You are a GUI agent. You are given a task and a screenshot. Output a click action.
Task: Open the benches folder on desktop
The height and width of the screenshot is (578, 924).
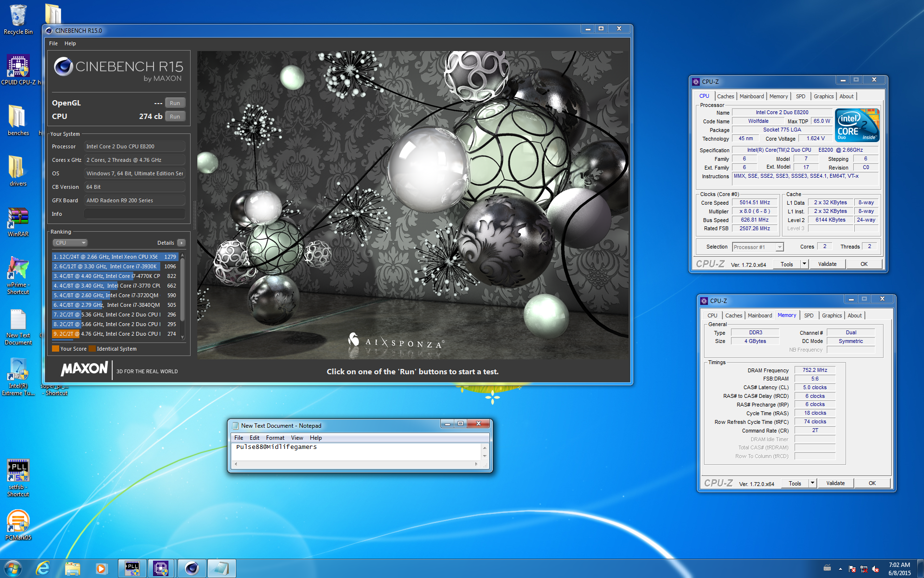tap(18, 120)
